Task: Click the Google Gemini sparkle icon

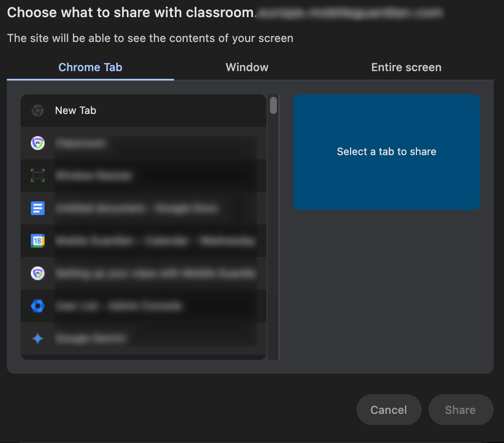Action: (x=38, y=338)
